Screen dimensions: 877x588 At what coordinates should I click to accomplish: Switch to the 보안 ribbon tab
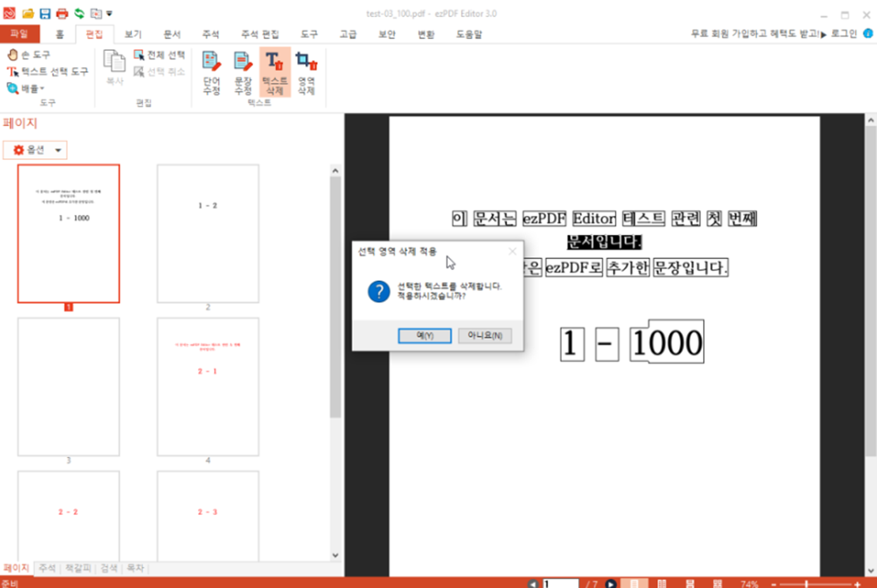(x=387, y=34)
